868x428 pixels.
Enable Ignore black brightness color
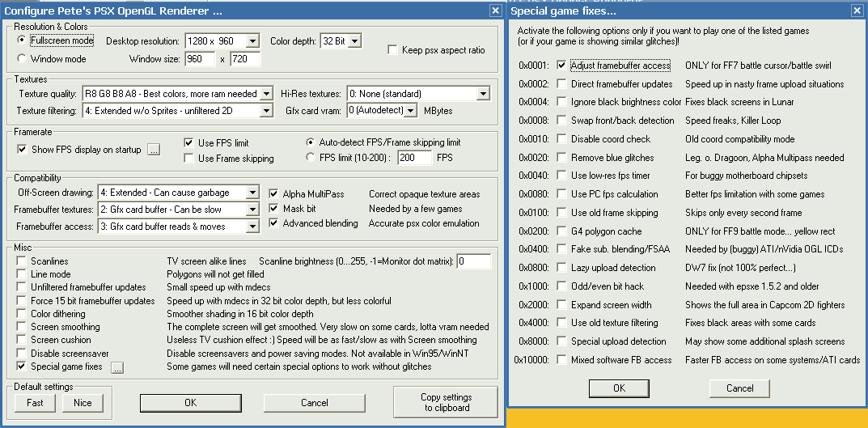pyautogui.click(x=561, y=102)
